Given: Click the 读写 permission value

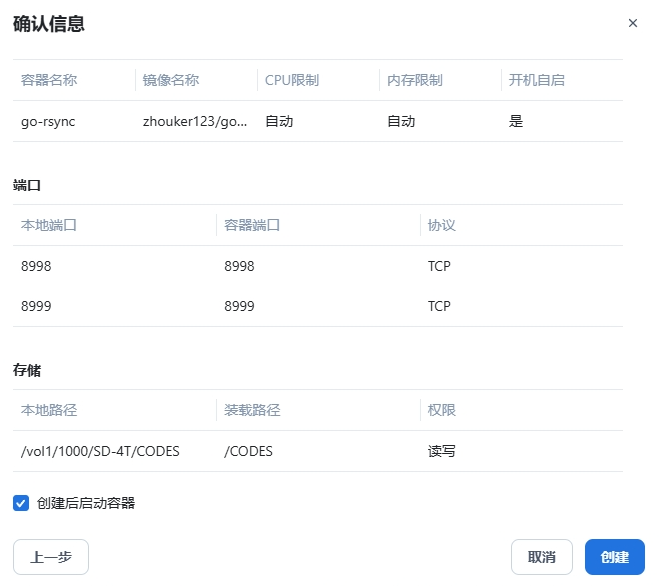Looking at the screenshot, I should pyautogui.click(x=442, y=451).
